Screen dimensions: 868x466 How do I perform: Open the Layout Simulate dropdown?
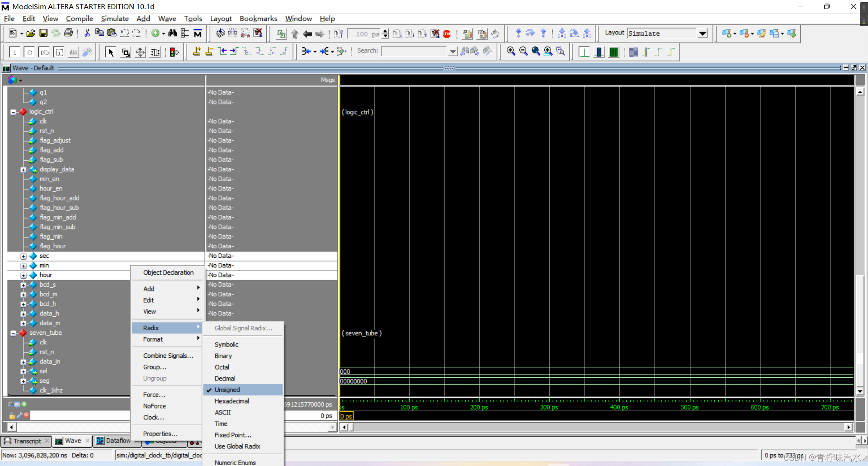point(702,33)
